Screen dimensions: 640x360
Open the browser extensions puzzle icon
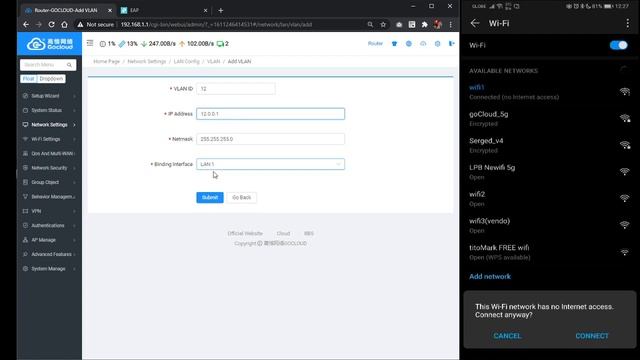(x=424, y=24)
